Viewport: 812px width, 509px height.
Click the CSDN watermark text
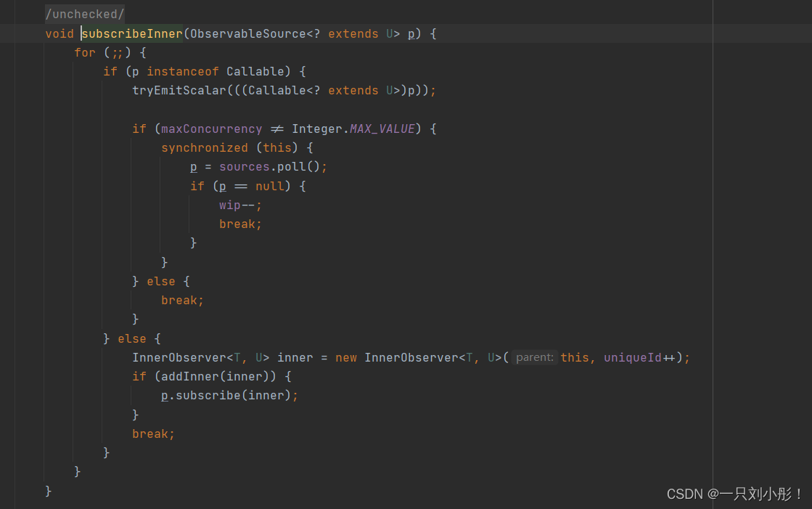coord(735,494)
